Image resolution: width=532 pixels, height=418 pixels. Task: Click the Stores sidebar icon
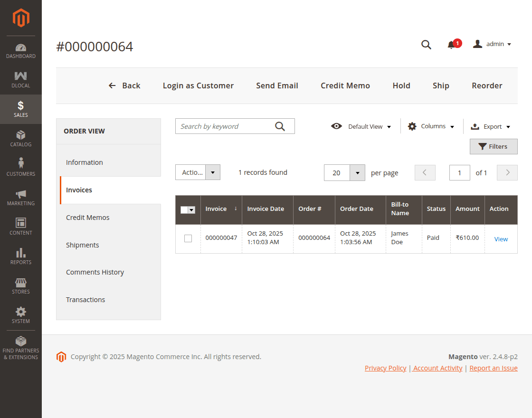(x=20, y=285)
